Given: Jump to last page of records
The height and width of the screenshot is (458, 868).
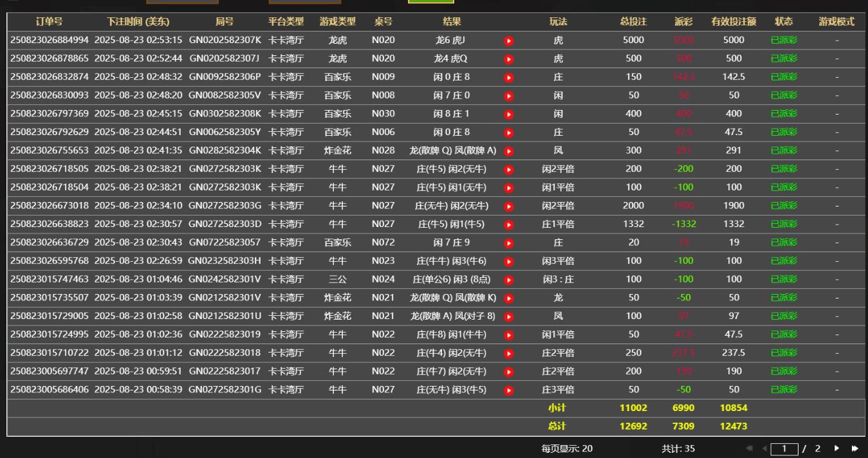Looking at the screenshot, I should (855, 448).
